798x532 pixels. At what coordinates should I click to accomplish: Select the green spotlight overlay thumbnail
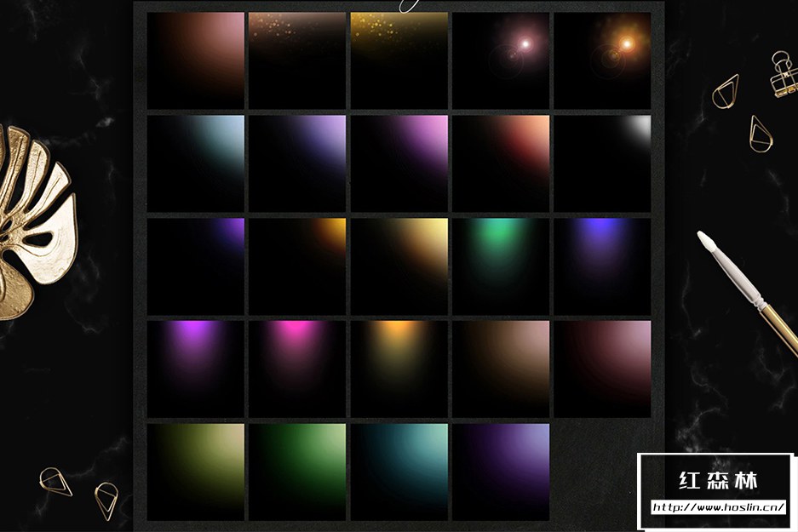pos(501,266)
